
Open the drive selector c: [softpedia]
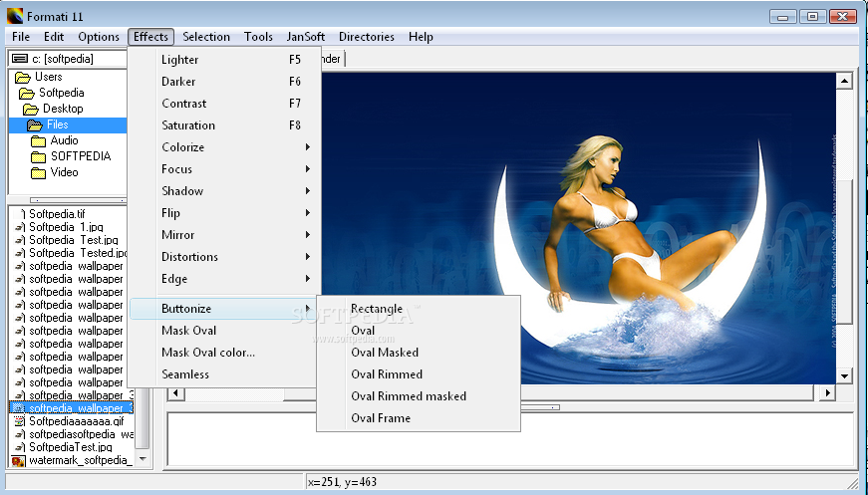tap(69, 59)
